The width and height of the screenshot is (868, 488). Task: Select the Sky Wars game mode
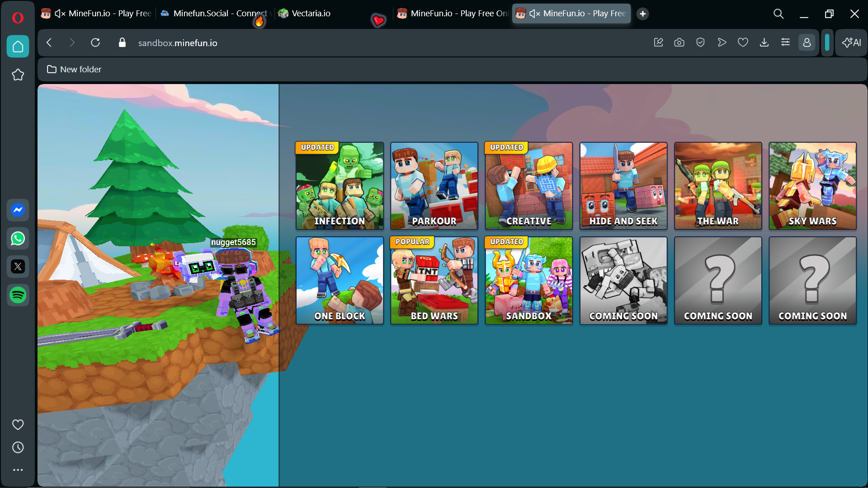812,186
